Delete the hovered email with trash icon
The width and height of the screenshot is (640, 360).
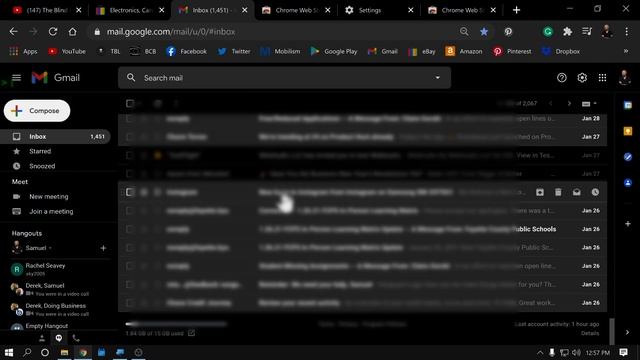(558, 192)
